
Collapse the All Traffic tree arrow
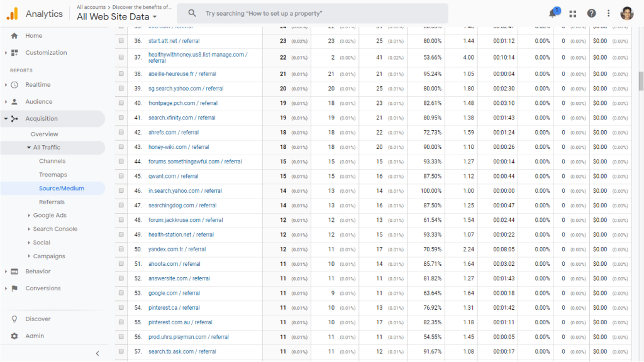[x=29, y=147]
